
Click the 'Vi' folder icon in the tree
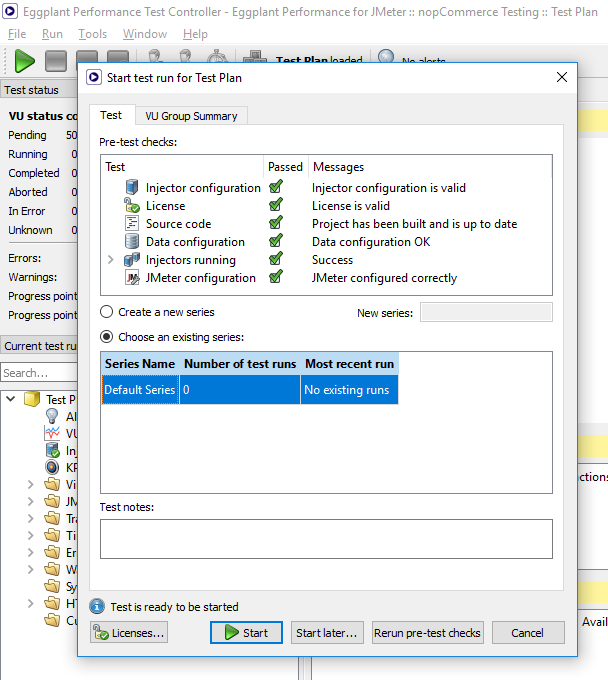(x=52, y=484)
